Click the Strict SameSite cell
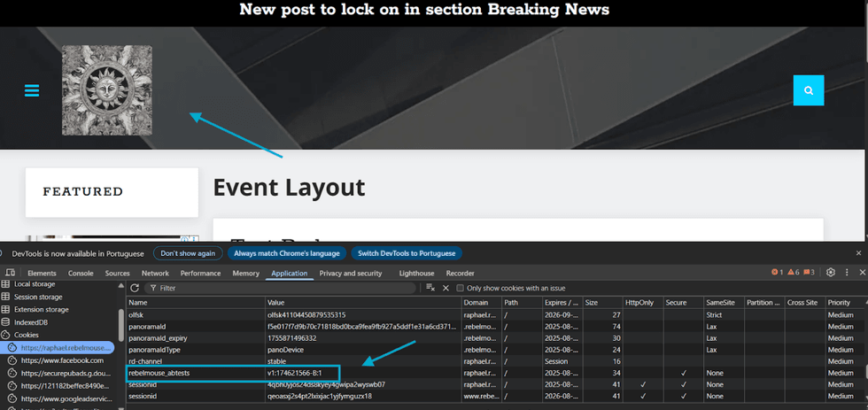 coord(723,315)
